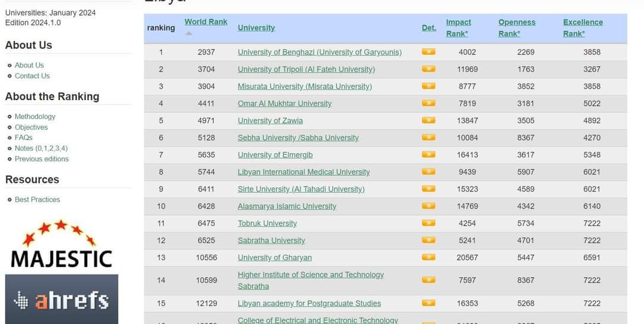Image resolution: width=644 pixels, height=324 pixels.
Task: Select world rank value 10556
Action: pyautogui.click(x=206, y=257)
